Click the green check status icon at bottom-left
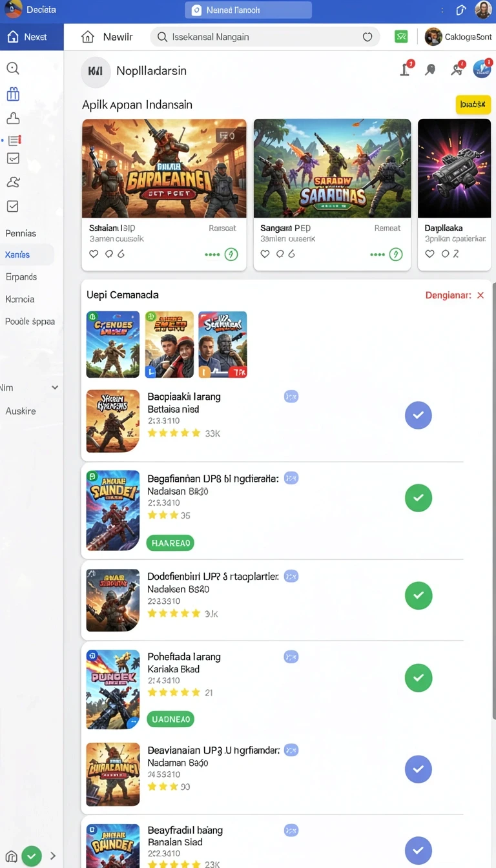Screen dimensions: 496x868 [x=32, y=856]
